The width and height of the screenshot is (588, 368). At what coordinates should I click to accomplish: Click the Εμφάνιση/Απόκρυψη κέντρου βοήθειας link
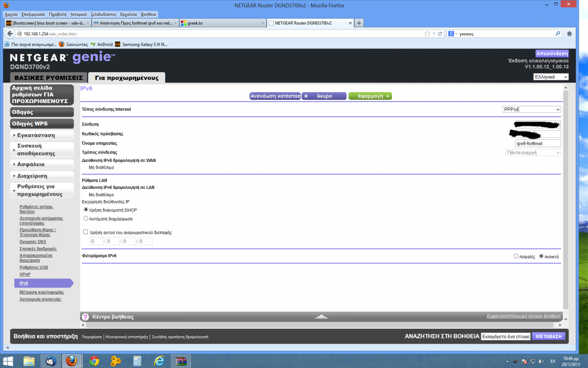point(524,316)
